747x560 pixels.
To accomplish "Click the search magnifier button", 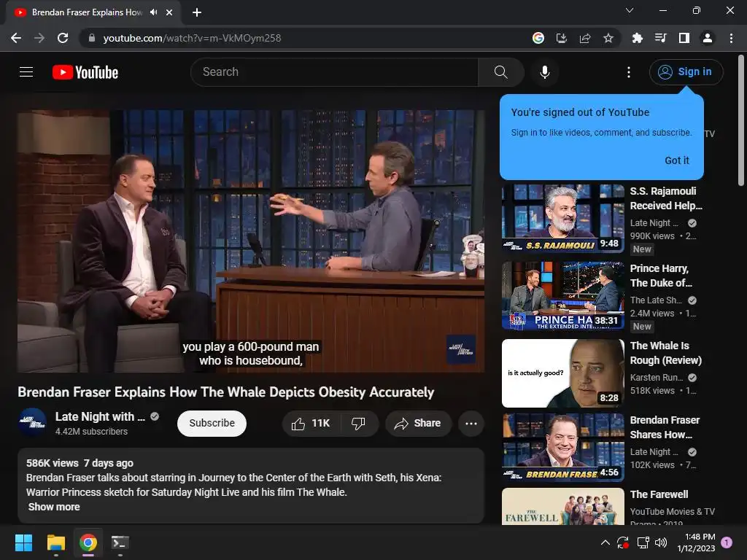I will [x=500, y=72].
